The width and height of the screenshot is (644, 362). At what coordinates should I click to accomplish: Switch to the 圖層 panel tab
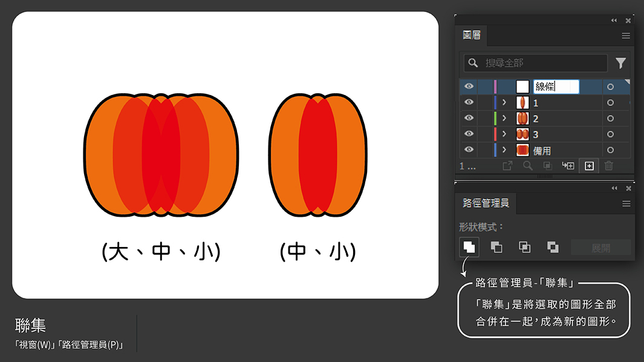(x=472, y=35)
